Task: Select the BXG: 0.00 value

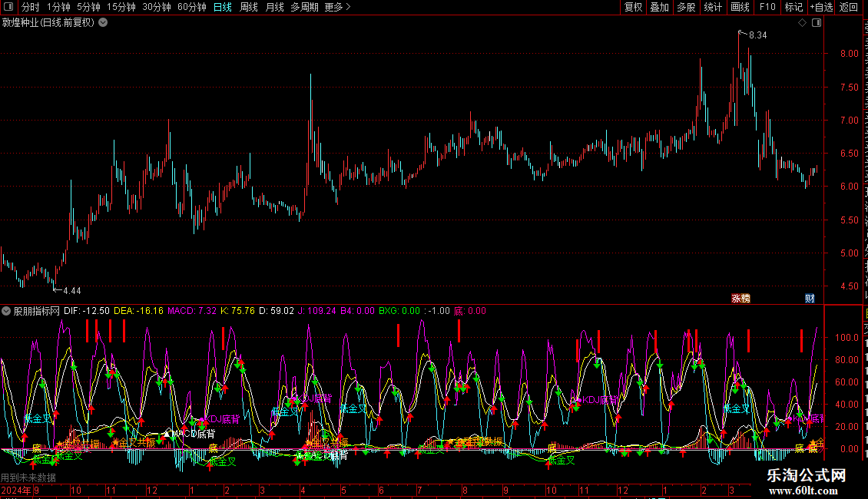Action: pyautogui.click(x=399, y=311)
